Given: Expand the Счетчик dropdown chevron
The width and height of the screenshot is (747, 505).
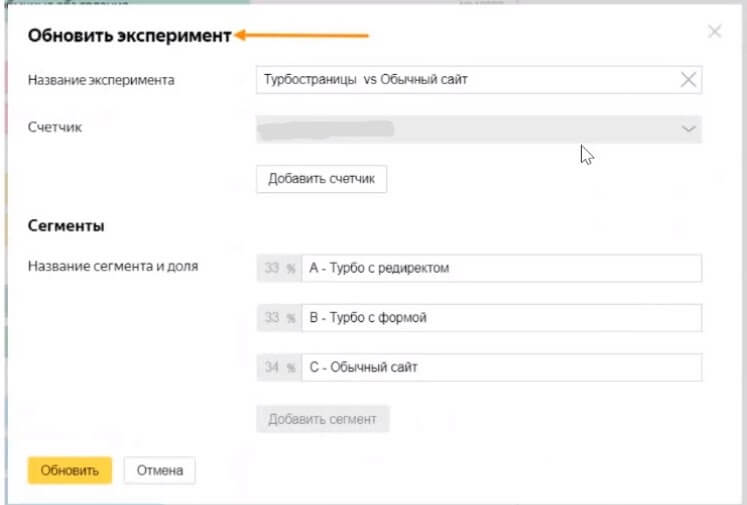Looking at the screenshot, I should (688, 129).
